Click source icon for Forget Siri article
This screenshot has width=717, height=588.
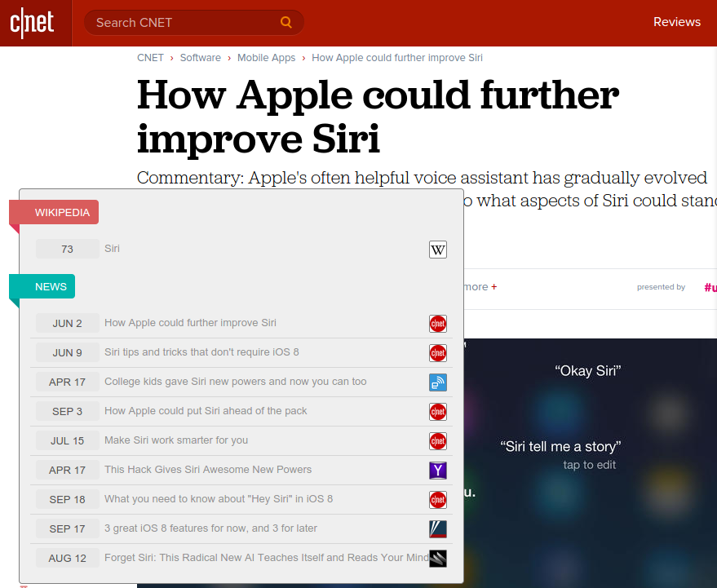(x=438, y=559)
